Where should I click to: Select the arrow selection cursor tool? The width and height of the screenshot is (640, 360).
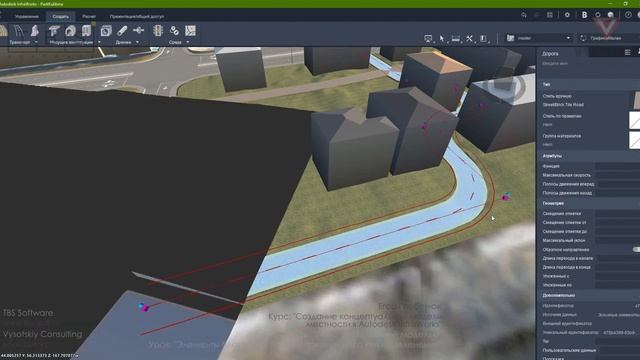[x=442, y=38]
